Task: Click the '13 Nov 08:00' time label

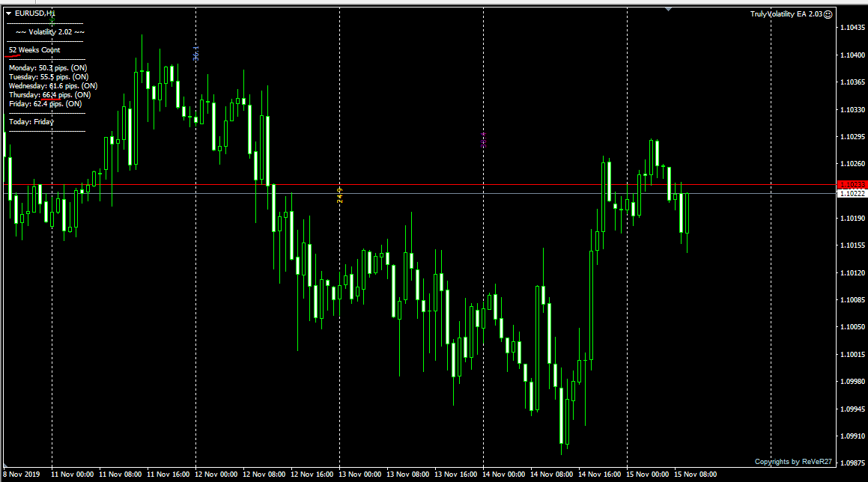Action: click(x=408, y=475)
